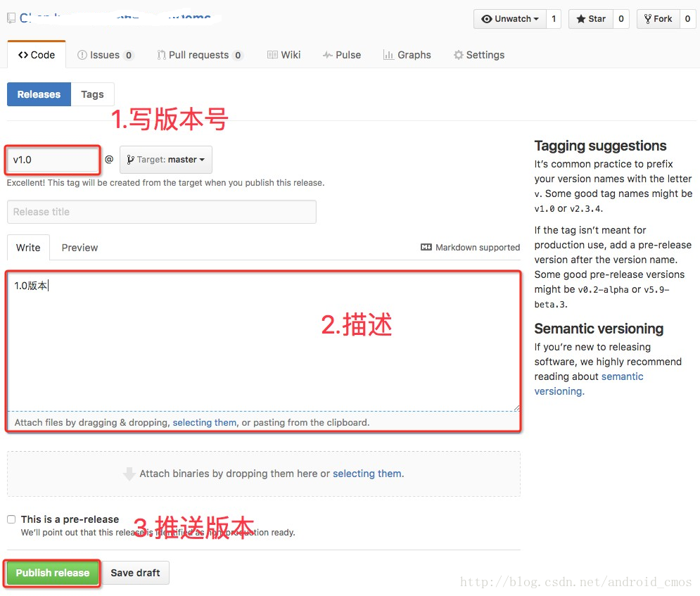Click the Unwatch eye icon
Viewport: 700px width, 596px height.
pos(487,19)
